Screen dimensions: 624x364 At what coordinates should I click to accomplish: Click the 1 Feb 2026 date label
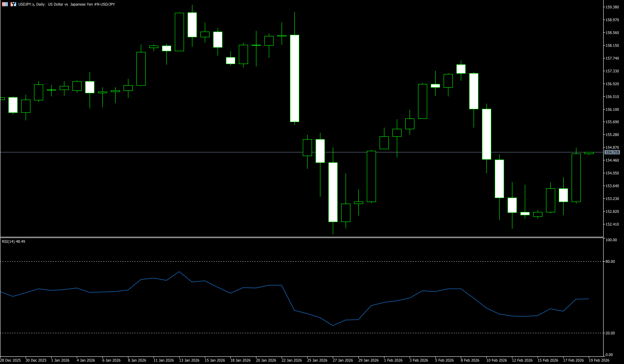(394, 360)
